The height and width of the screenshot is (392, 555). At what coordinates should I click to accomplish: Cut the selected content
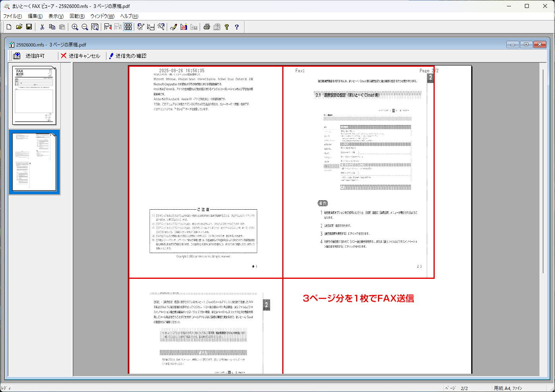click(x=42, y=27)
